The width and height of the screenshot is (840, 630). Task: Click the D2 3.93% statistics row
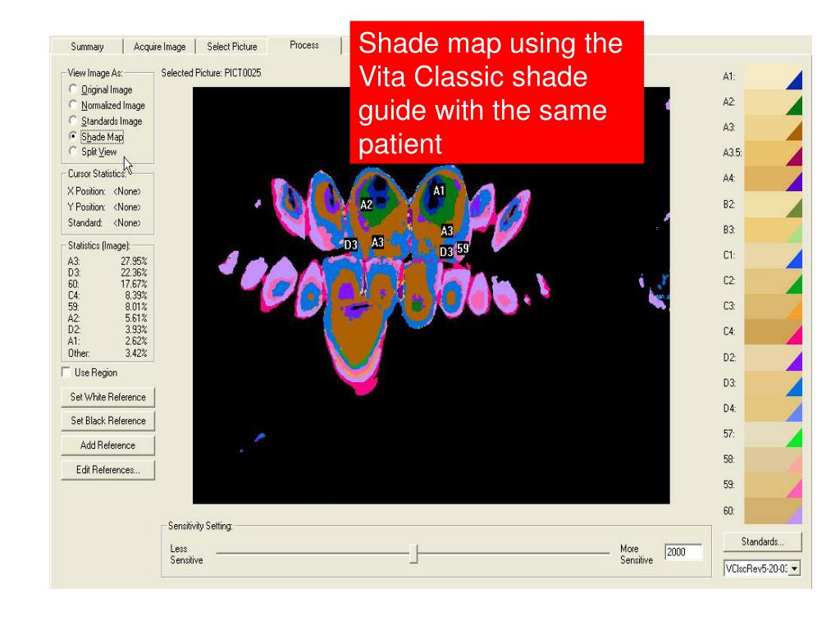(107, 330)
